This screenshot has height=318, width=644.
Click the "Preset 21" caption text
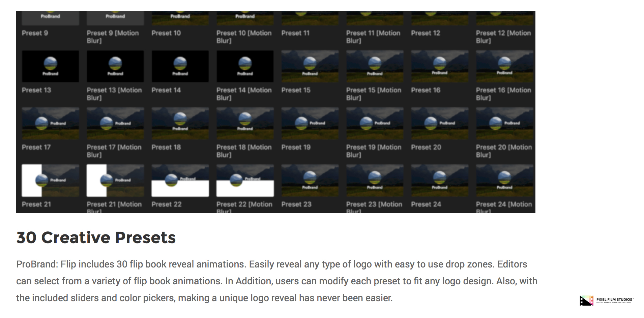click(36, 204)
